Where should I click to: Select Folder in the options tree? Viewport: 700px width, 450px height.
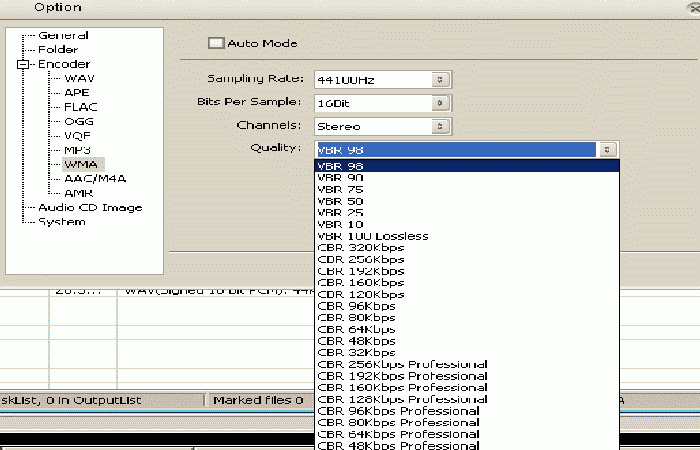(x=58, y=49)
